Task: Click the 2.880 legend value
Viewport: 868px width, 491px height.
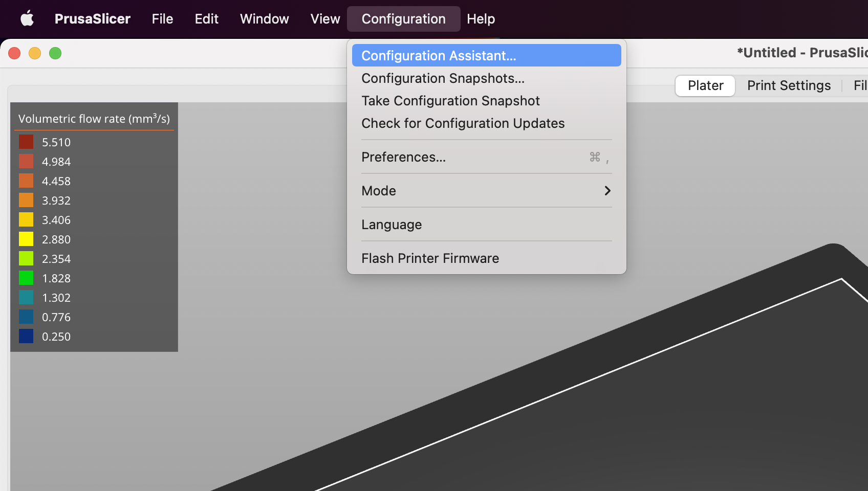Action: click(56, 239)
